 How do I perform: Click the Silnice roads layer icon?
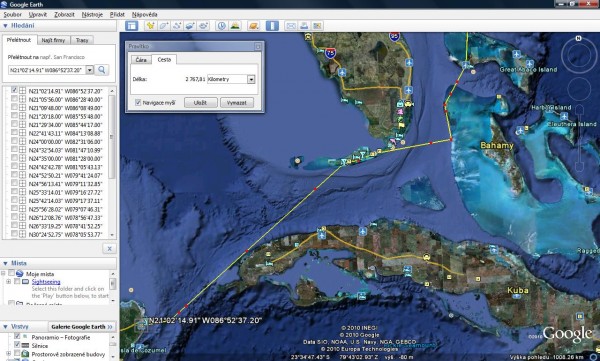[25, 346]
